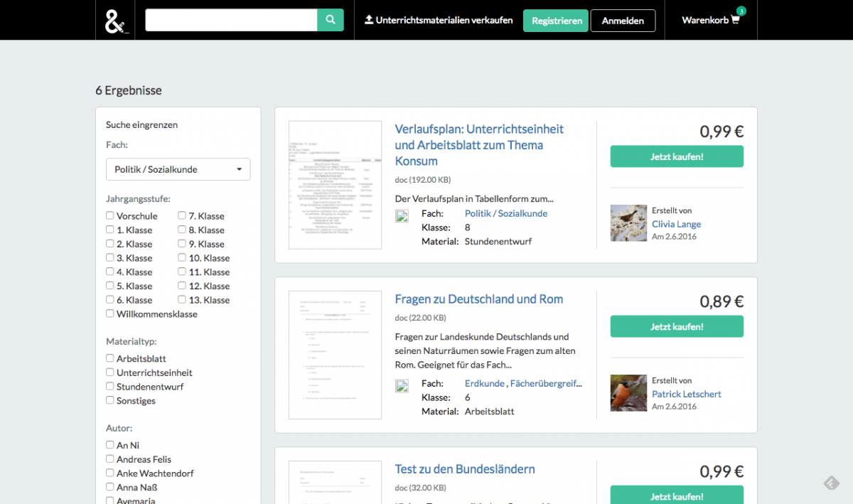Viewport: 853px width, 504px height.
Task: Enable the 5. Klasse filter
Action: [x=110, y=286]
